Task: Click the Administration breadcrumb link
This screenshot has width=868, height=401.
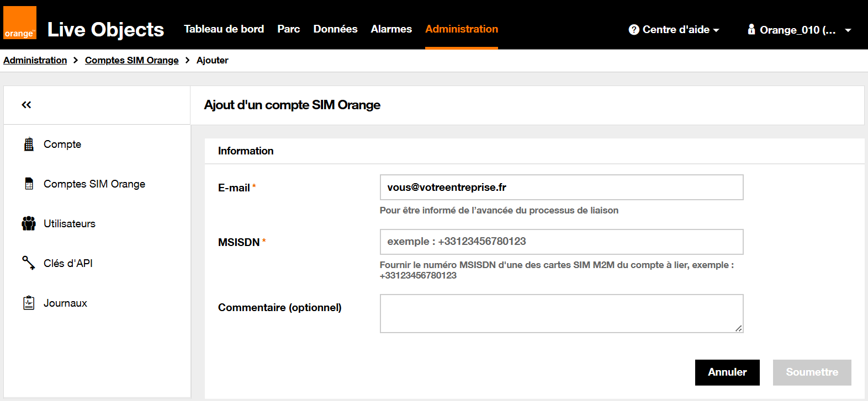Action: [x=35, y=60]
